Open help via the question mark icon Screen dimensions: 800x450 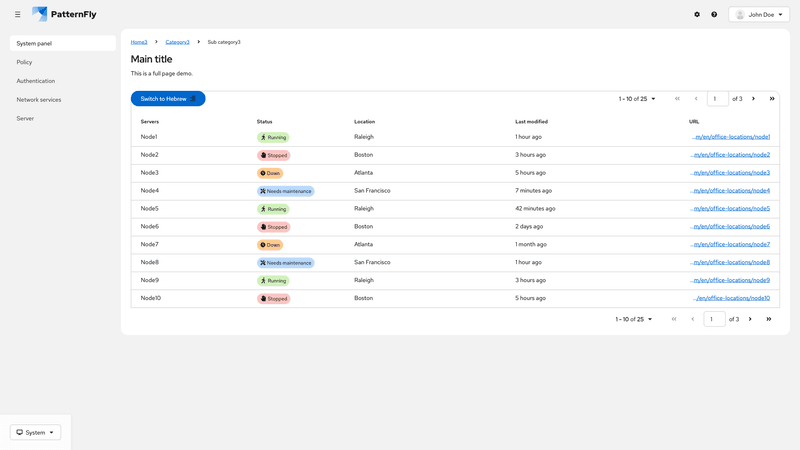(x=714, y=14)
